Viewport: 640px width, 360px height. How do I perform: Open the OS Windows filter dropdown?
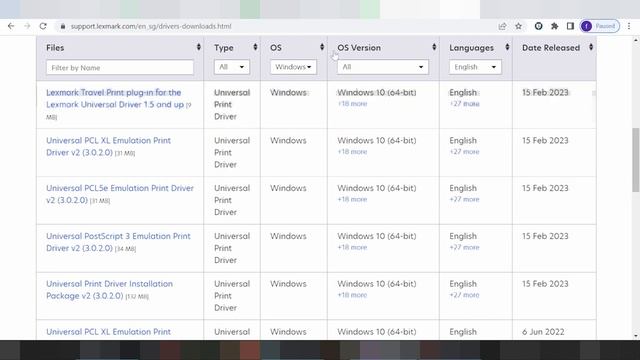293,67
